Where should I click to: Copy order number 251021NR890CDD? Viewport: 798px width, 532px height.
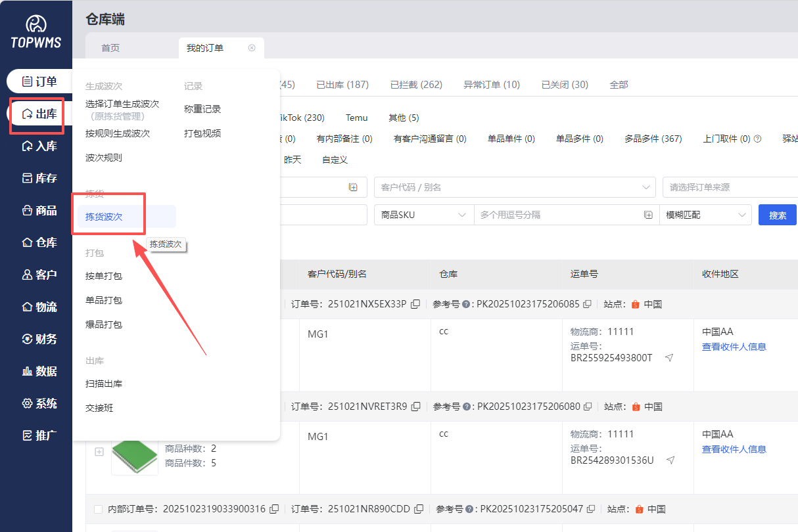[418, 509]
